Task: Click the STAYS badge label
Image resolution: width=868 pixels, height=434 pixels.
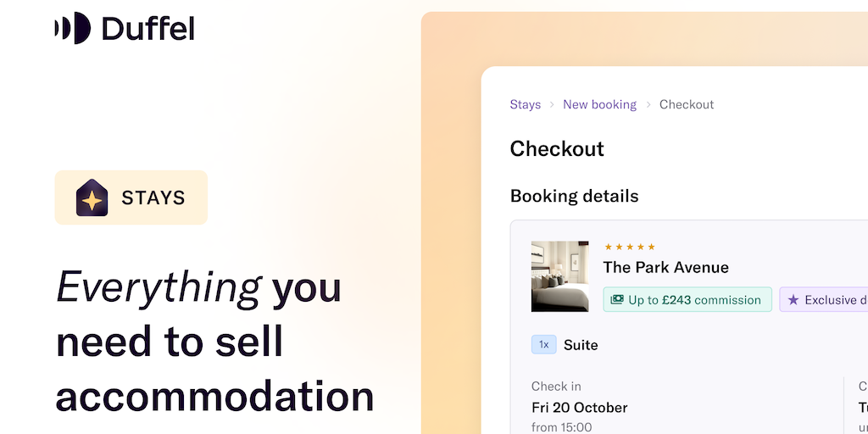Action: [x=153, y=198]
